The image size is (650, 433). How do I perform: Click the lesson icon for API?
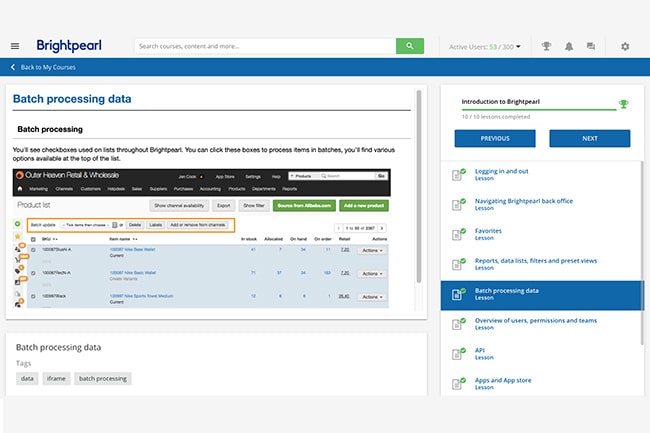coord(458,353)
